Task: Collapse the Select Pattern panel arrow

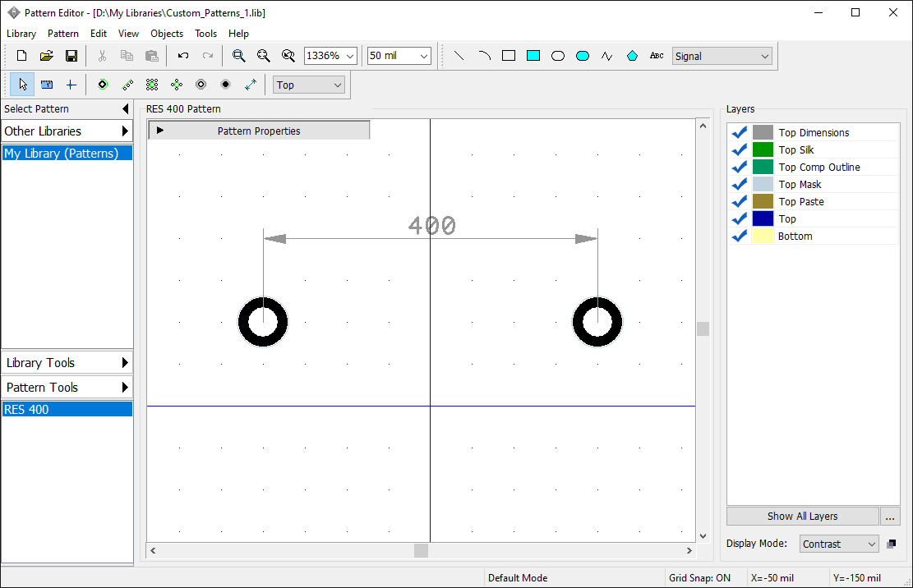Action: click(x=125, y=108)
